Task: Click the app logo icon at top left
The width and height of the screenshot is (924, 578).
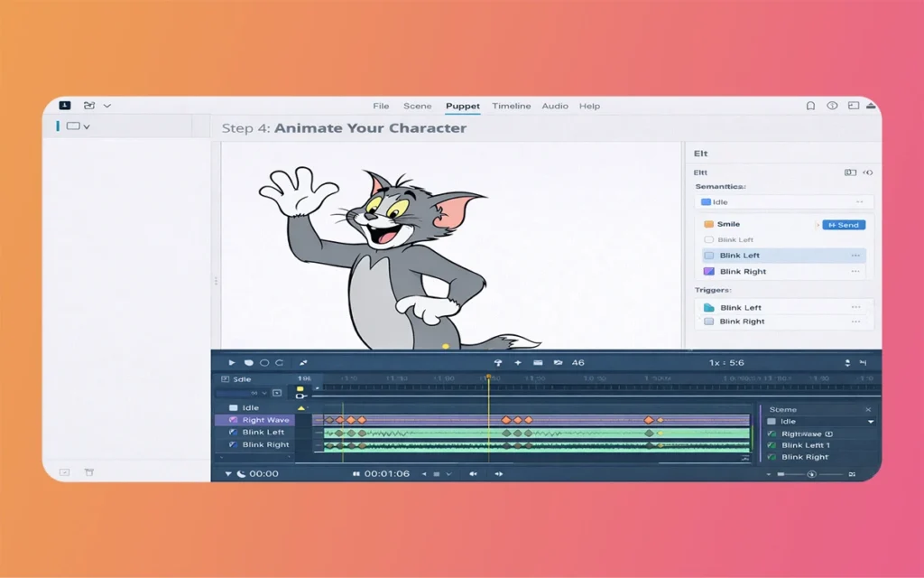Action: [65, 106]
